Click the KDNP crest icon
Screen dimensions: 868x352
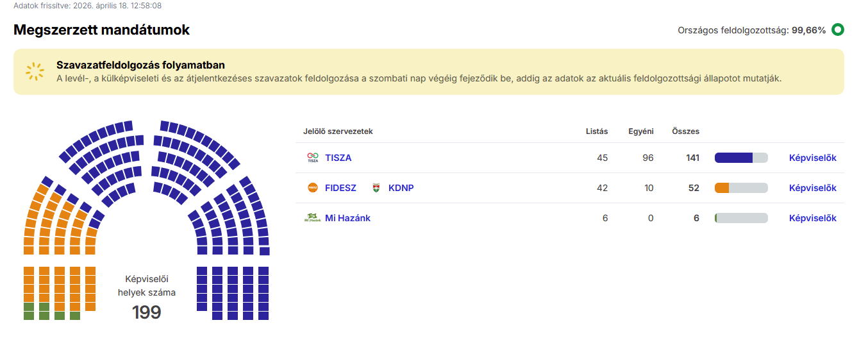(376, 188)
